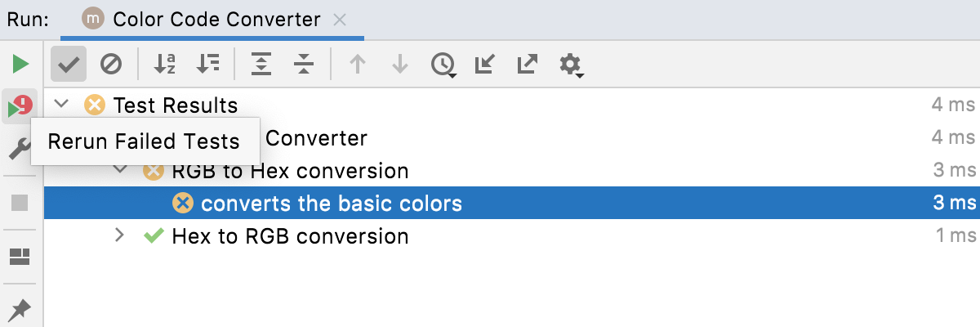This screenshot has width=980, height=327.
Task: Expand Hex to RGB conversion node
Action: coord(120,235)
